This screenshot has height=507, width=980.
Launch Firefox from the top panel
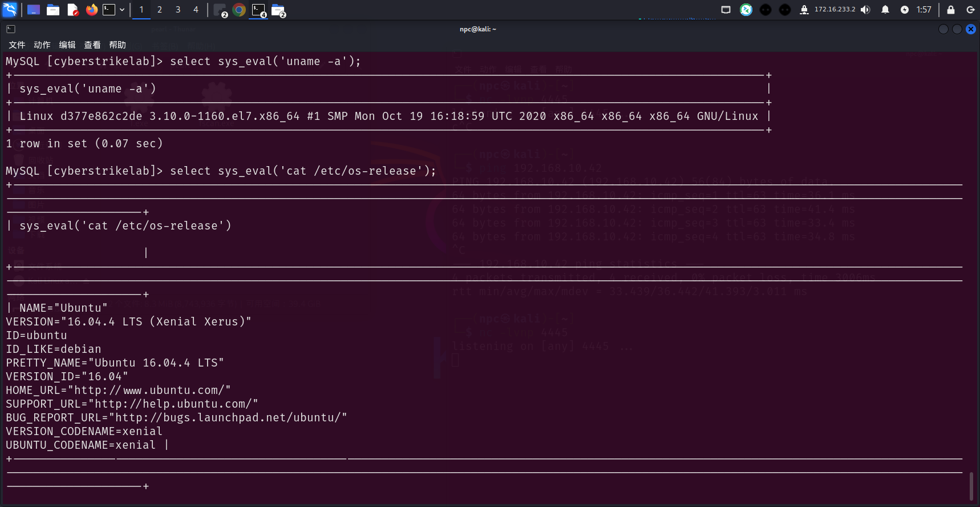[x=92, y=10]
